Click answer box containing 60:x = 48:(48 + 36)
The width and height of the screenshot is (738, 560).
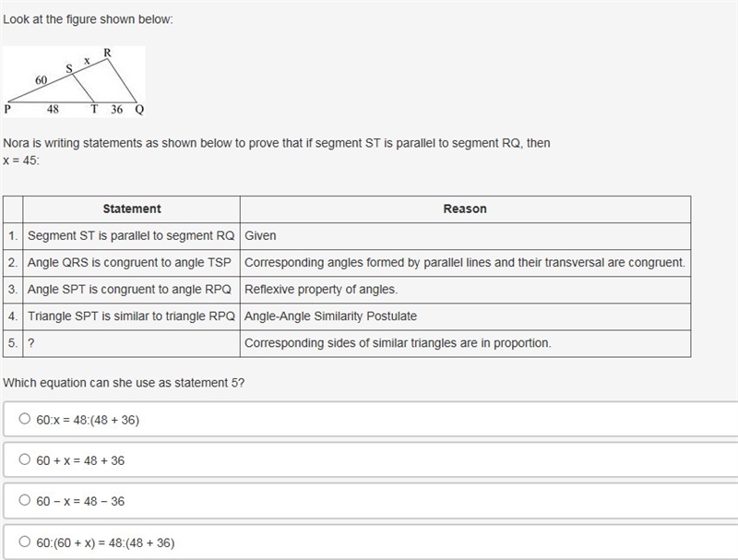point(371,419)
